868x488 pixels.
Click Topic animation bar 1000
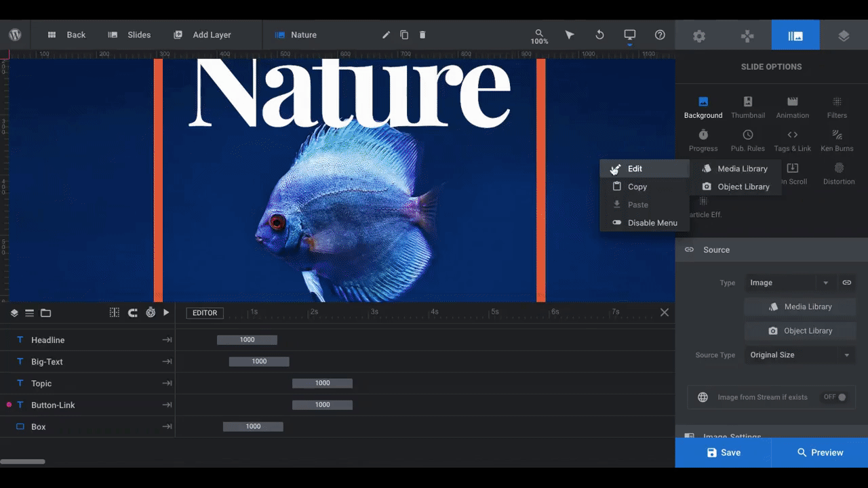coord(322,383)
